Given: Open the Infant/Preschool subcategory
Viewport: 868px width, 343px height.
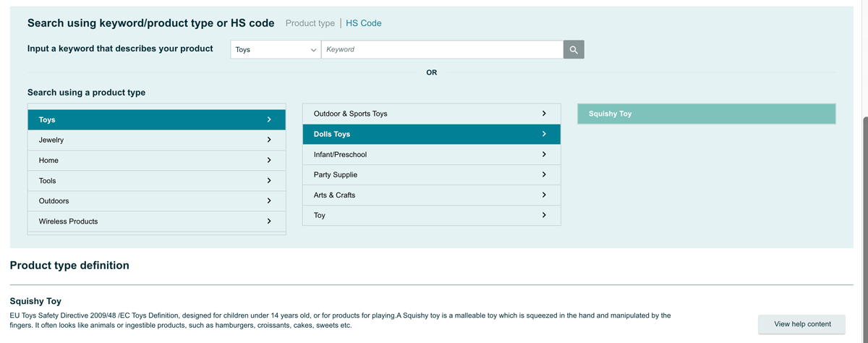Looking at the screenshot, I should 340,155.
